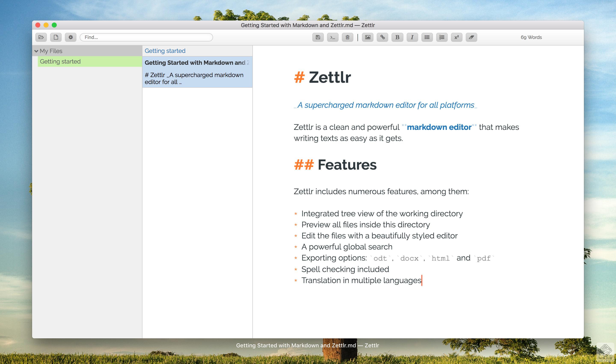This screenshot has height=364, width=616.
Task: Click the terminal prompt icon in the toolbar
Action: point(333,37)
